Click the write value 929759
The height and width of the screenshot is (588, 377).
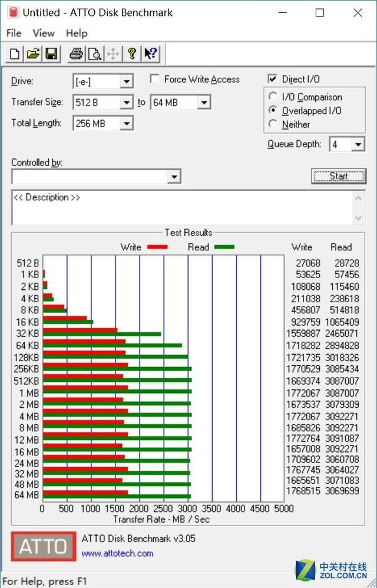[x=306, y=322]
